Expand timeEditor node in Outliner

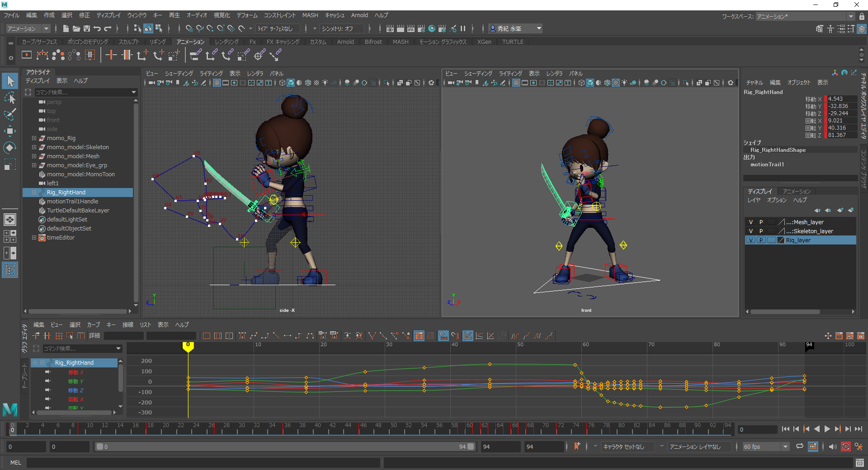(34, 237)
